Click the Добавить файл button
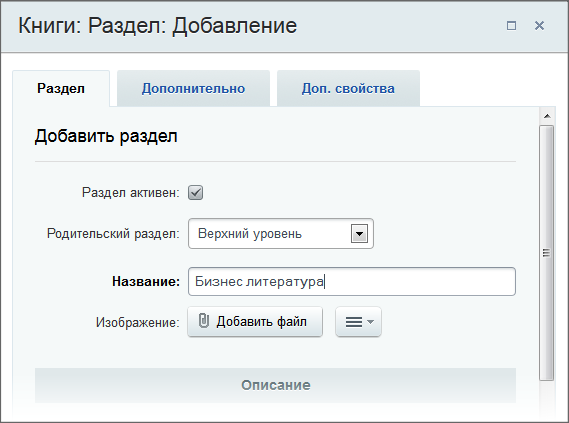The width and height of the screenshot is (569, 423). point(255,322)
